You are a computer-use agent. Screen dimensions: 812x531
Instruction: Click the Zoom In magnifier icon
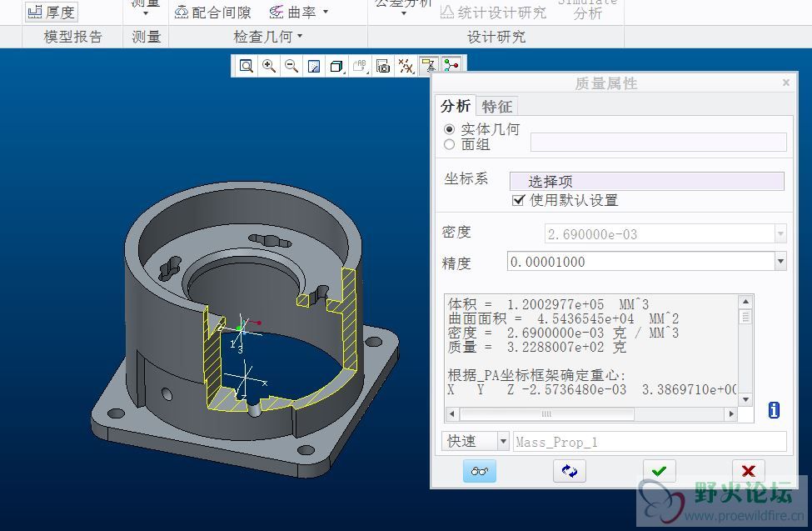(x=269, y=66)
